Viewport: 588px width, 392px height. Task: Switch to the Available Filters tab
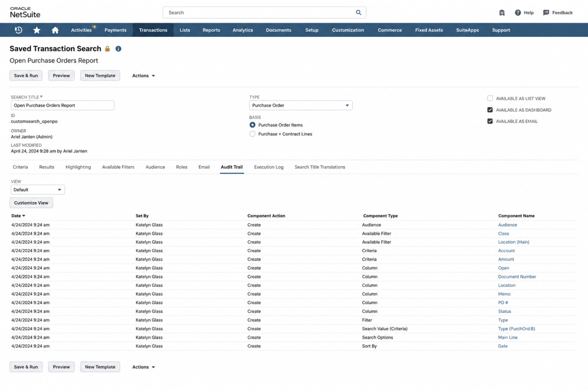pos(118,167)
